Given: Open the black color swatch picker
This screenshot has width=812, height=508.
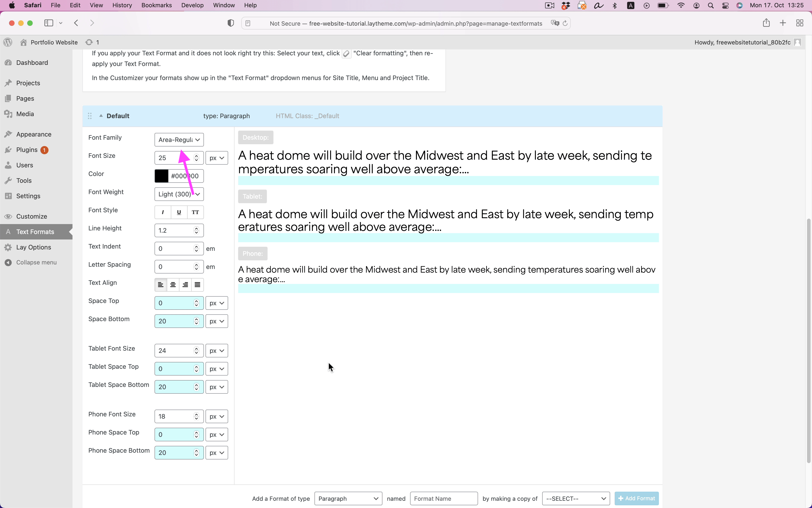Looking at the screenshot, I should 161,176.
